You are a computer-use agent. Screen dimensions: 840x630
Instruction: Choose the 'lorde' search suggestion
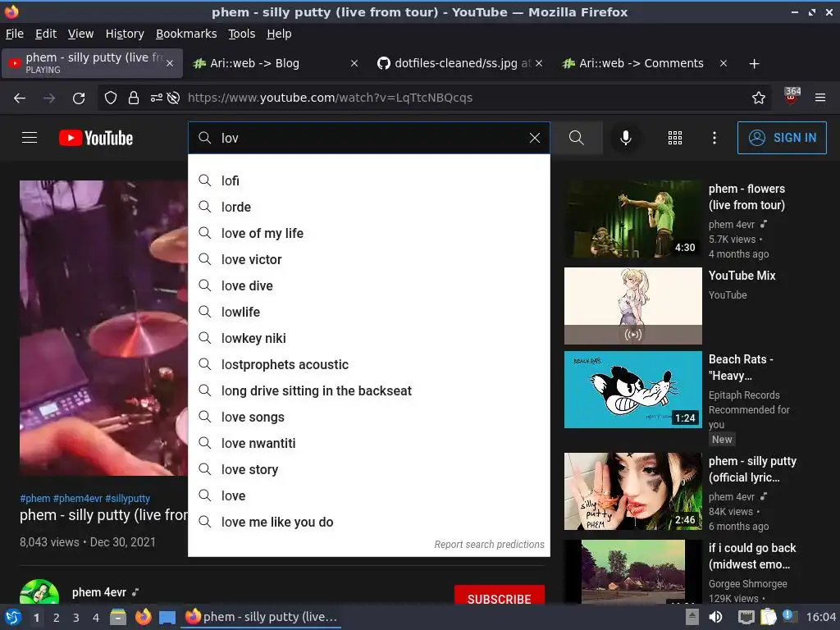click(368, 207)
